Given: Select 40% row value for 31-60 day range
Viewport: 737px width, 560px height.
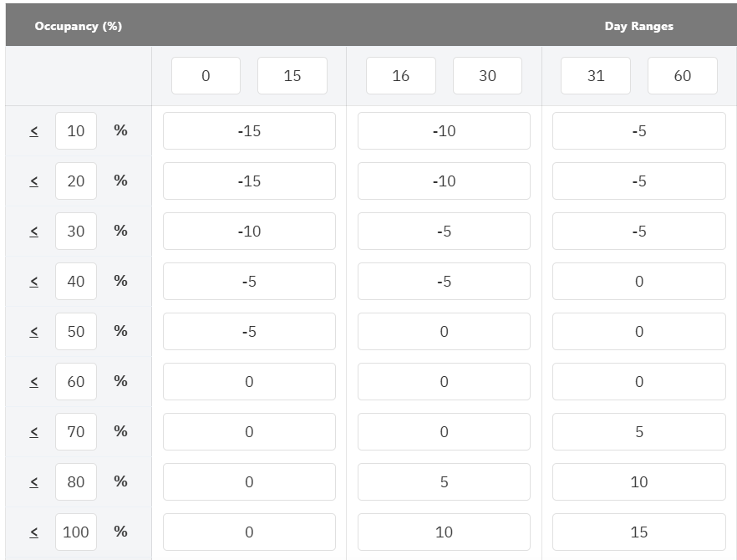Looking at the screenshot, I should [639, 282].
